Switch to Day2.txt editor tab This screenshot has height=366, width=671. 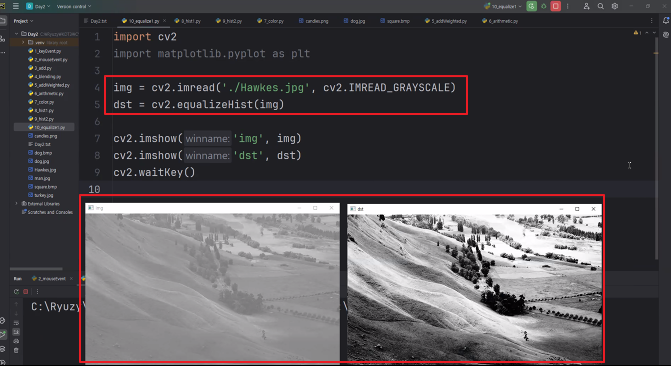tap(95, 21)
